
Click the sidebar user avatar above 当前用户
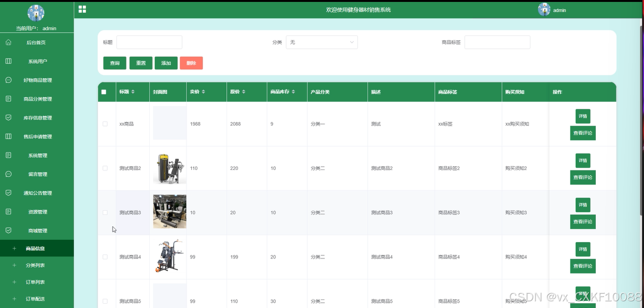pyautogui.click(x=36, y=13)
